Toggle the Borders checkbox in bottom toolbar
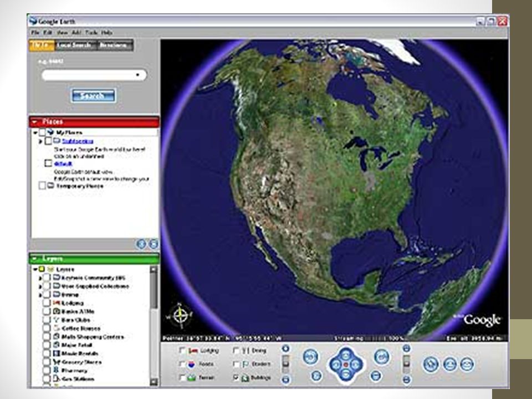The image size is (532, 399). coord(236,364)
